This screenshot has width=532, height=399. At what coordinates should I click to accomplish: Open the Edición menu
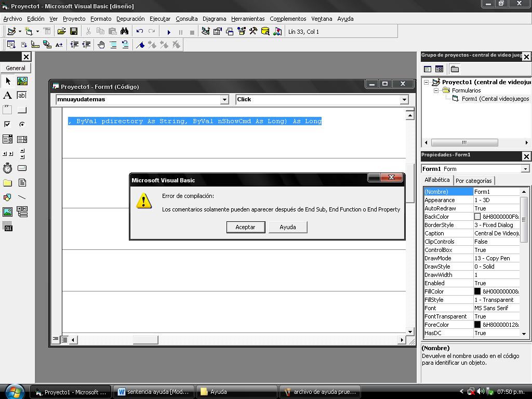click(36, 19)
